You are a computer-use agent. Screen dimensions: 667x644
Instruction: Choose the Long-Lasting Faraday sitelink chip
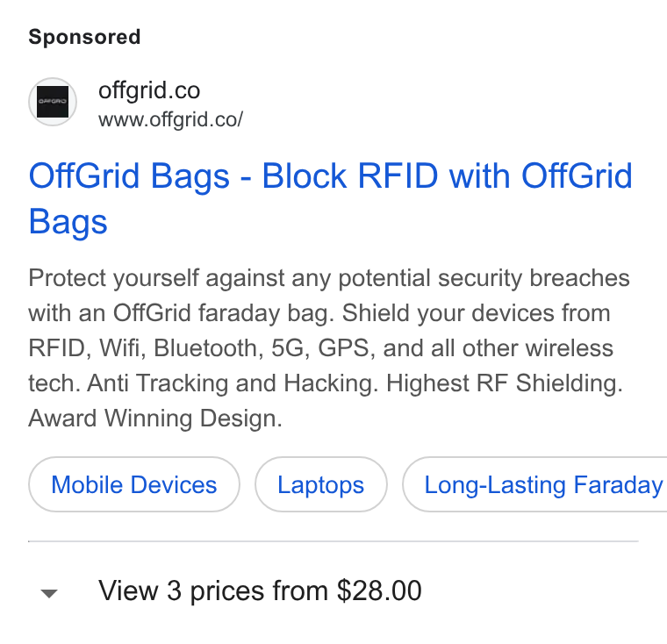534,484
